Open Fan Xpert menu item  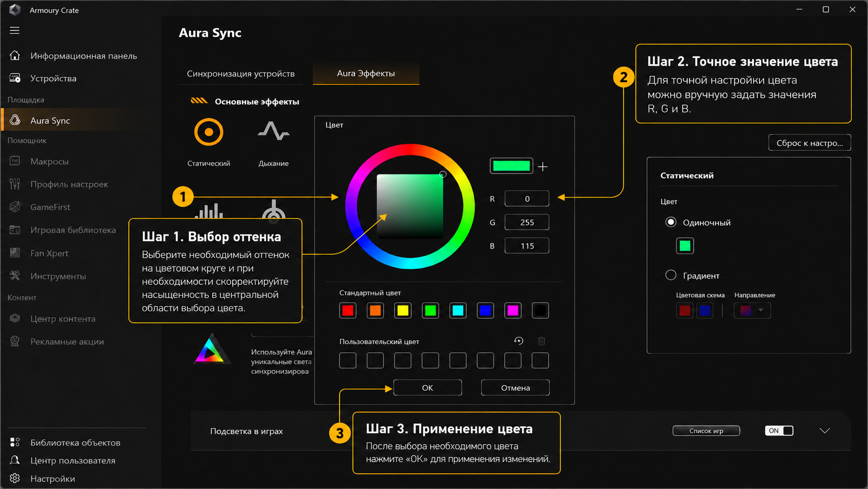click(49, 253)
